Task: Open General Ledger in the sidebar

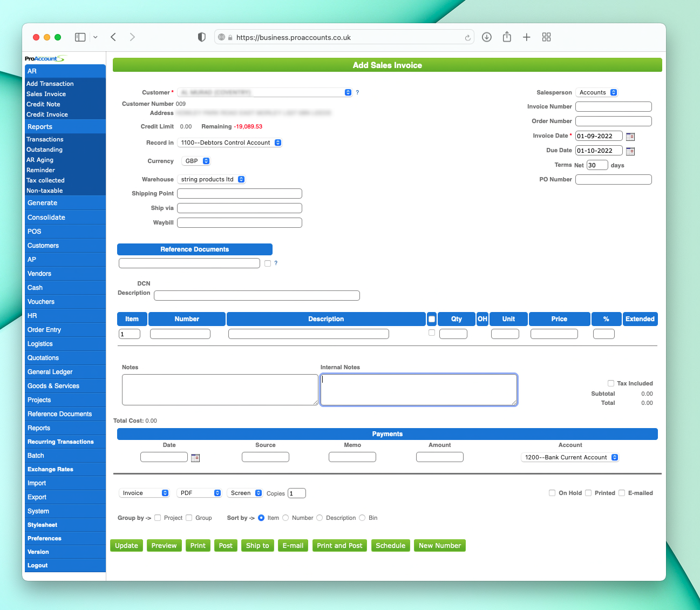Action: tap(50, 372)
